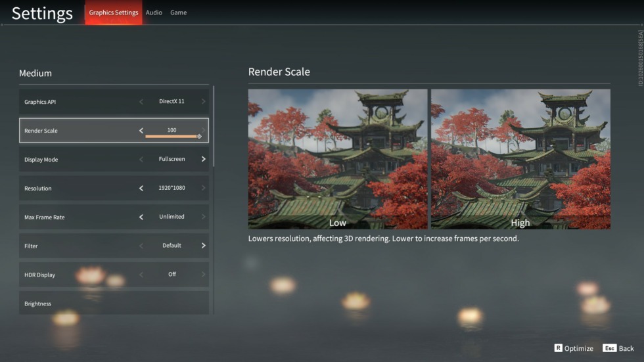Click the Max Frame Rate label
This screenshot has height=362, width=644.
[x=45, y=217]
